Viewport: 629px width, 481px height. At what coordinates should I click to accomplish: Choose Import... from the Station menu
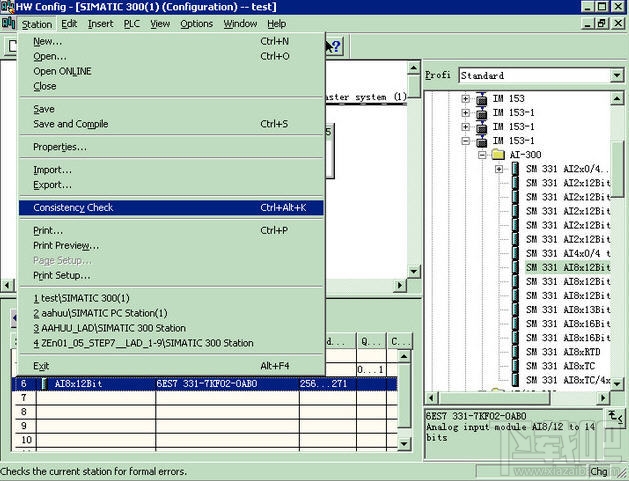tap(171, 170)
